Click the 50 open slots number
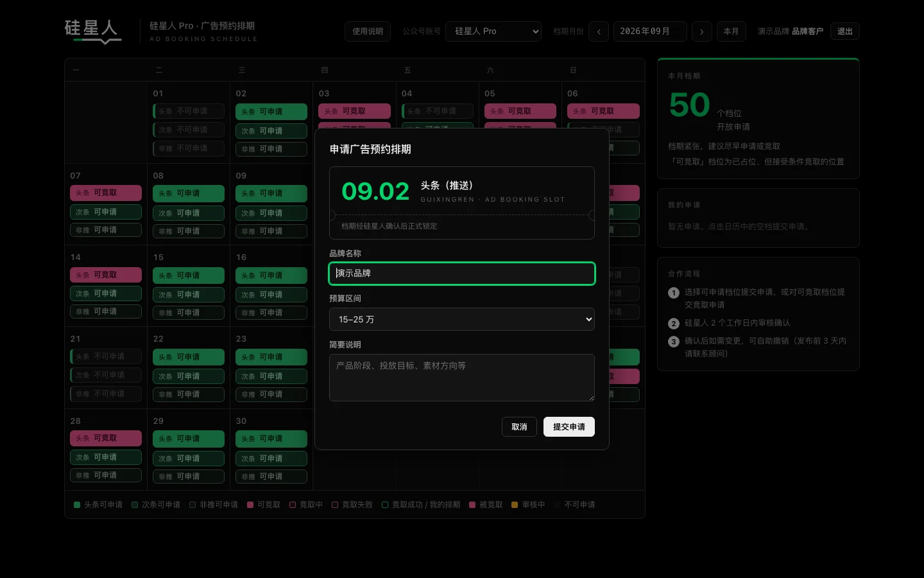Viewport: 924px width, 578px height. tap(689, 105)
